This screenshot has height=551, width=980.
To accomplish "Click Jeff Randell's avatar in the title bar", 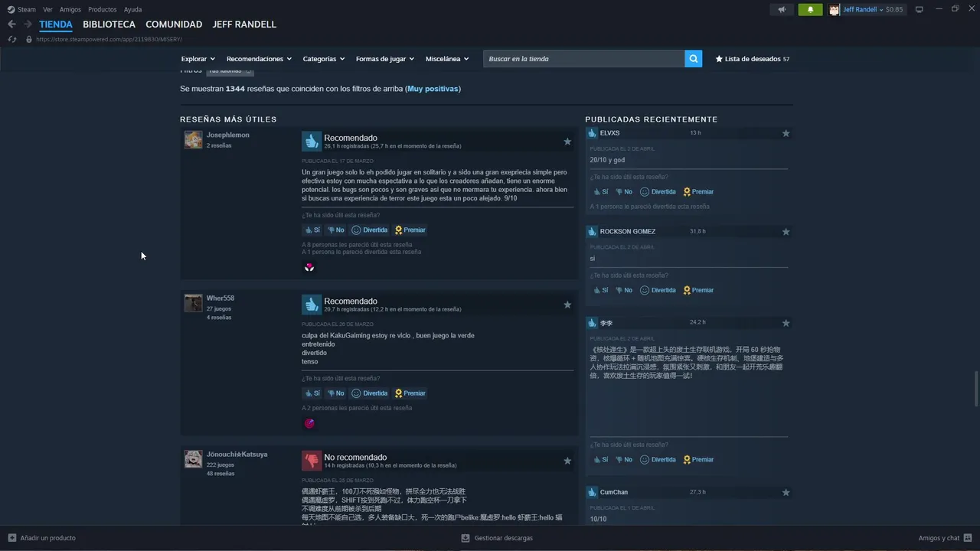I will click(x=835, y=10).
